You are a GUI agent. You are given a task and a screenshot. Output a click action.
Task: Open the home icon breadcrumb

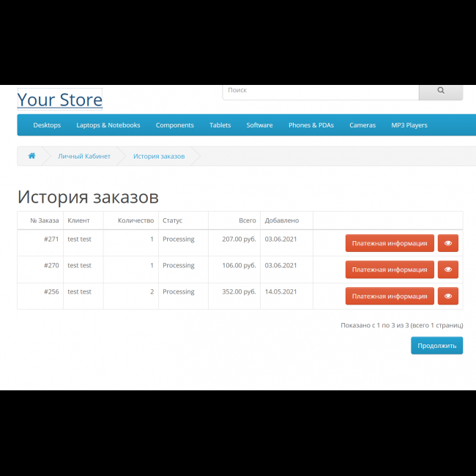(x=31, y=156)
